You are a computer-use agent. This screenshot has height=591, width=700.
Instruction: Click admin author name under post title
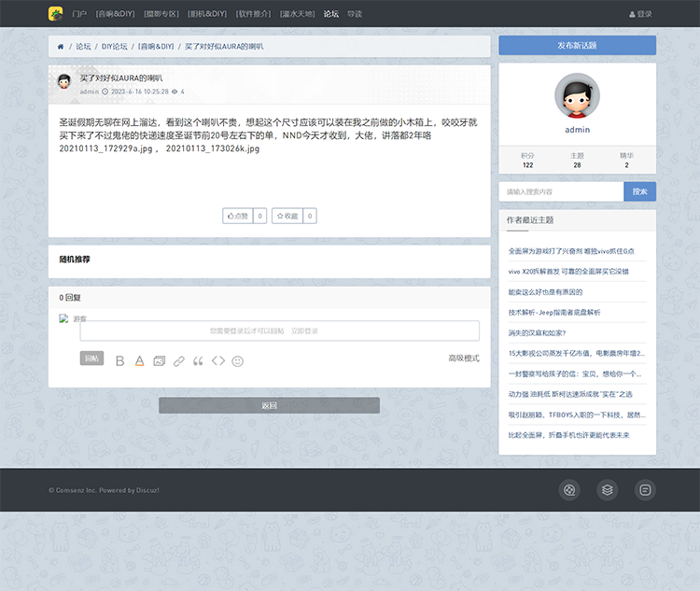(x=90, y=91)
